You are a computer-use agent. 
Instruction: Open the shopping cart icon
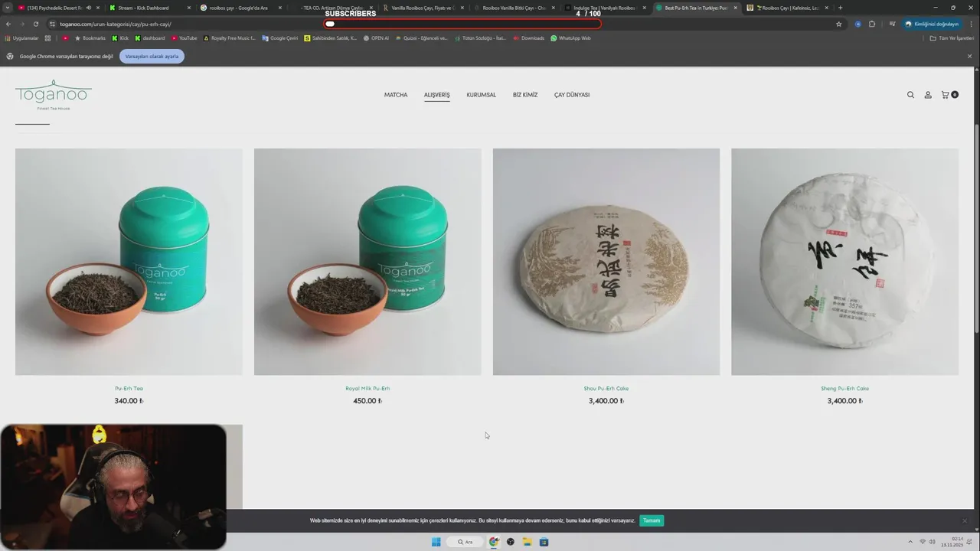[x=949, y=95]
